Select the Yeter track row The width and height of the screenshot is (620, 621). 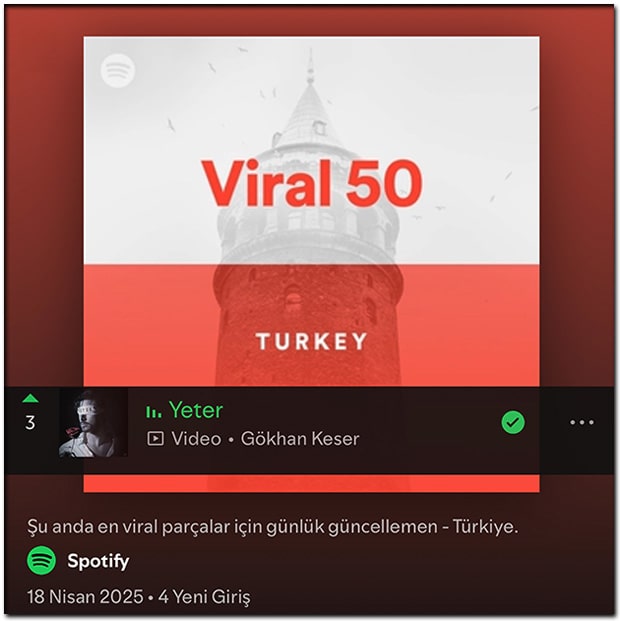[310, 431]
